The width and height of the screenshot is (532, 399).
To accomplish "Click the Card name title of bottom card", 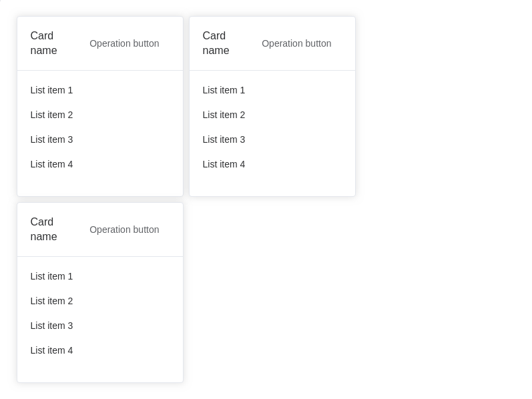I will pyautogui.click(x=44, y=230).
